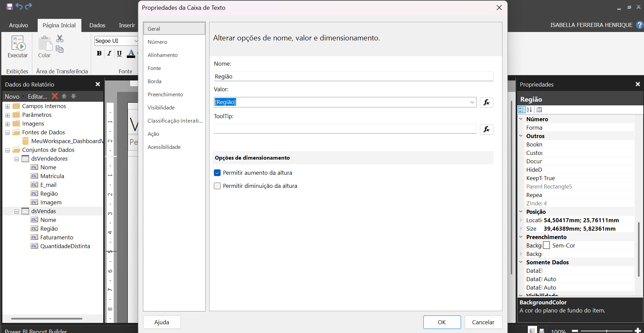Click the Cut scissors icon
644x333 pixels.
tap(60, 39)
